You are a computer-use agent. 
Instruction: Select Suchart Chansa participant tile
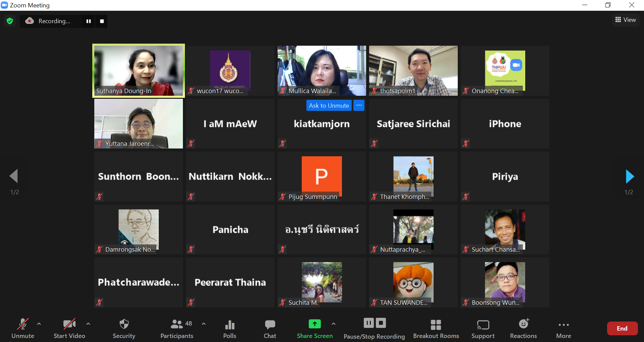click(x=505, y=229)
